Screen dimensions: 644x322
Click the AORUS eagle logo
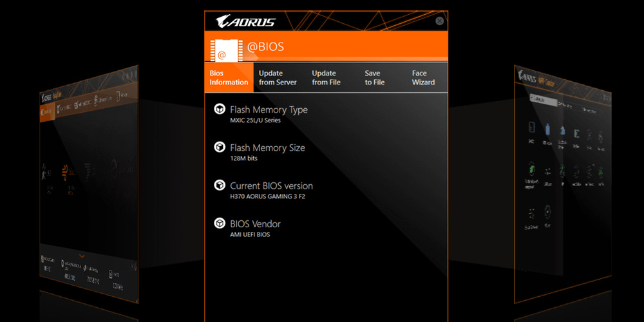(245, 21)
